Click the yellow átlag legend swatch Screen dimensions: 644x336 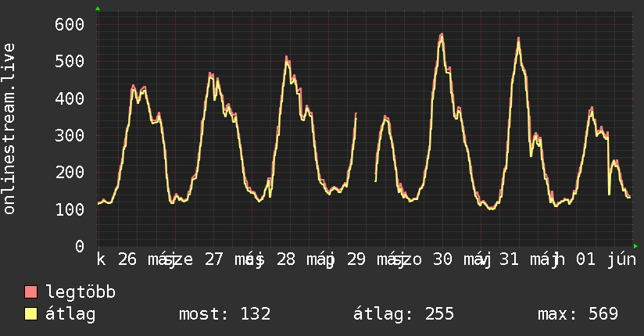pyautogui.click(x=30, y=313)
